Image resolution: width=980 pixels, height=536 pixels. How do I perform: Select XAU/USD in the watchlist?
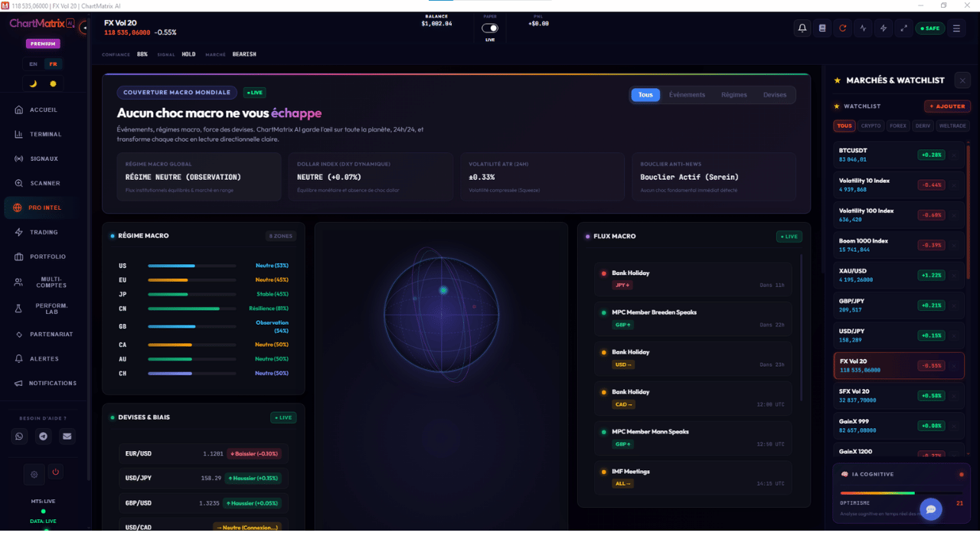coord(898,275)
